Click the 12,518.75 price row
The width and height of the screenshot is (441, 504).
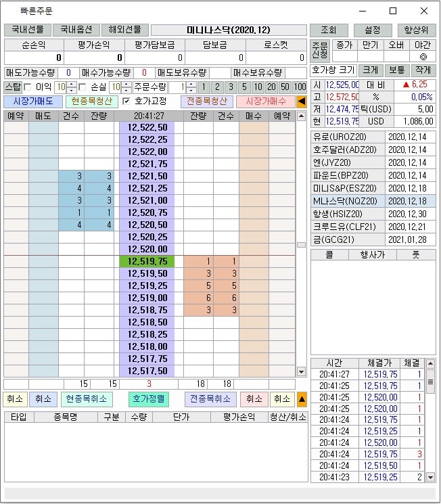click(x=147, y=310)
